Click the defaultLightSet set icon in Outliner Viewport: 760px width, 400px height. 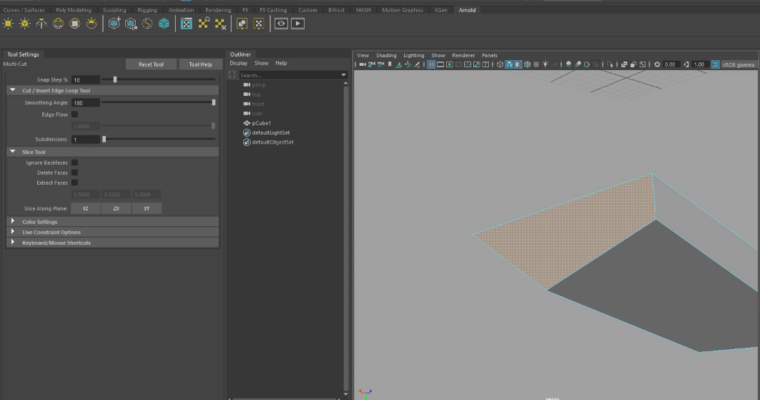coord(246,132)
